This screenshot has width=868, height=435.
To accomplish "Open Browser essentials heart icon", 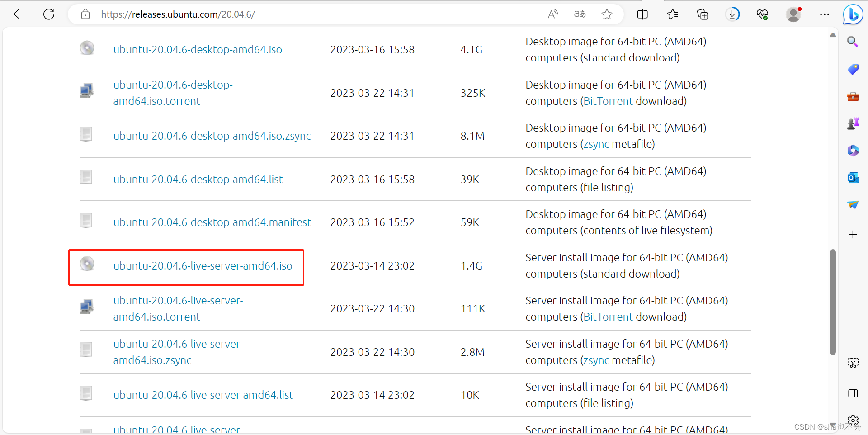I will [x=762, y=14].
